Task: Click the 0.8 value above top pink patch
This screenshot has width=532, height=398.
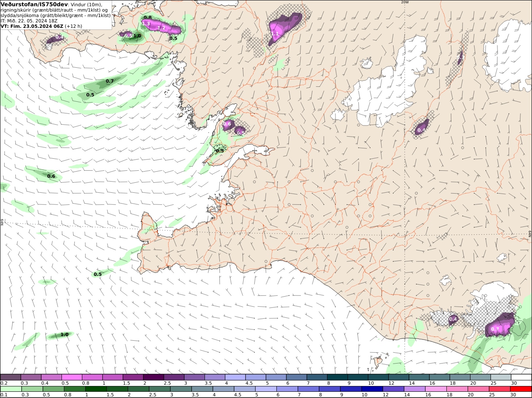Action: coord(148,17)
